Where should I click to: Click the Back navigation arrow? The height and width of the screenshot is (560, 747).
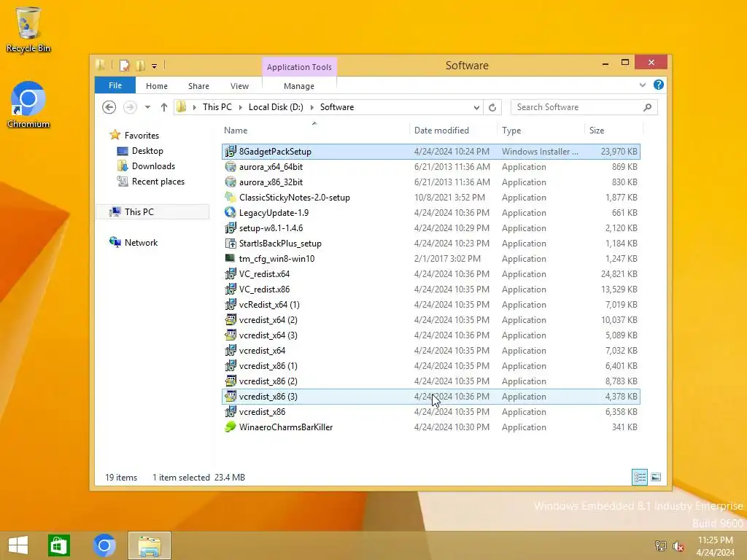pyautogui.click(x=109, y=107)
